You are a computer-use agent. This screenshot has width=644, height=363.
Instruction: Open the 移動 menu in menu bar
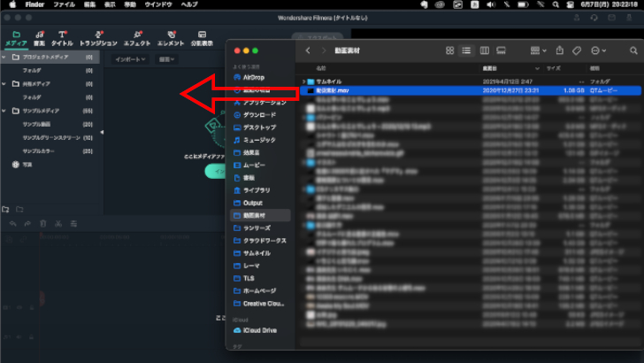pos(130,4)
